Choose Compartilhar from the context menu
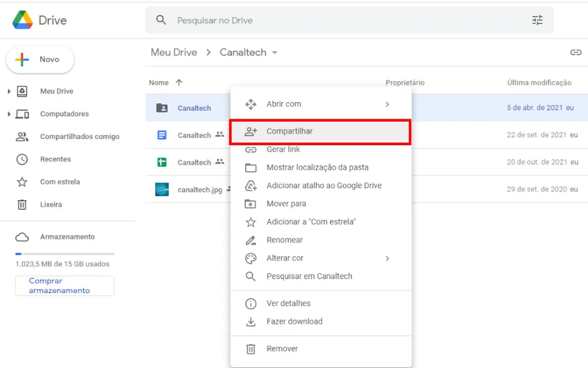 pyautogui.click(x=320, y=131)
